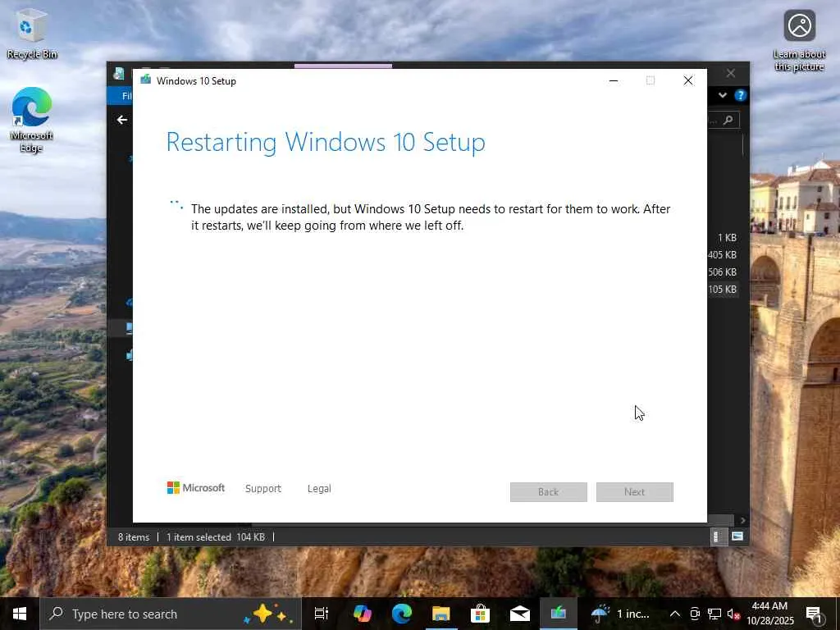Open the notification center icon
The image size is (840, 630).
click(815, 614)
